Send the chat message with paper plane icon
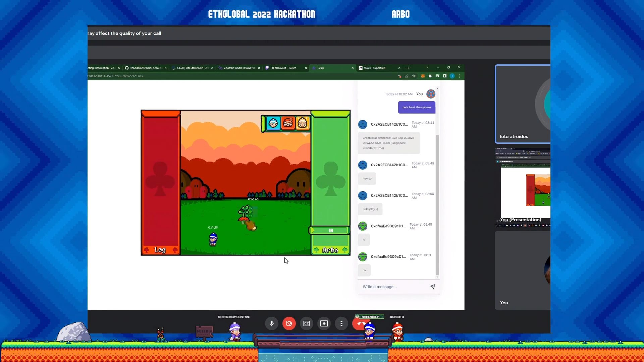Screen dimensions: 644x362 [x=433, y=287]
